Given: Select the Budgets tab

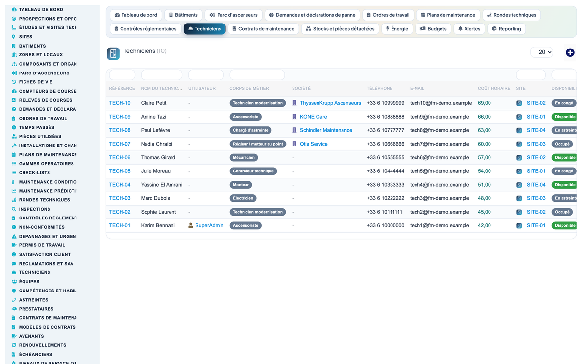Looking at the screenshot, I should (433, 29).
